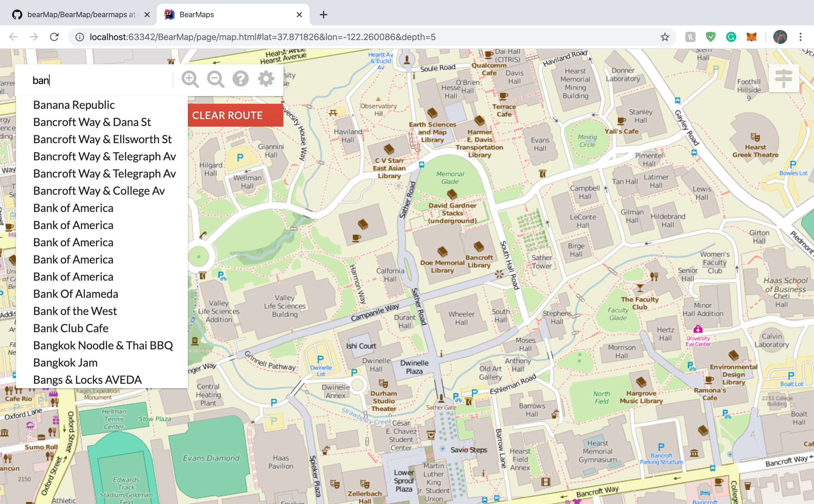Bookmark this page with star icon

(665, 37)
